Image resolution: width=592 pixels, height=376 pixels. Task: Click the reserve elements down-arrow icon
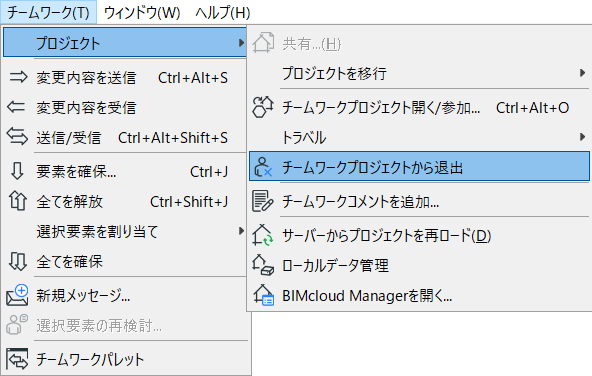17,171
